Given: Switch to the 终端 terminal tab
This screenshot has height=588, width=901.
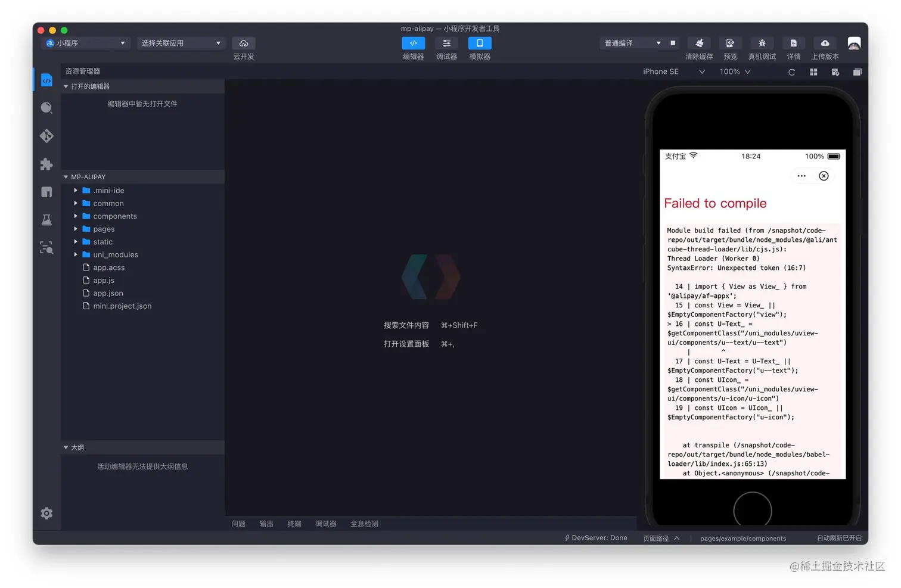Looking at the screenshot, I should tap(294, 524).
